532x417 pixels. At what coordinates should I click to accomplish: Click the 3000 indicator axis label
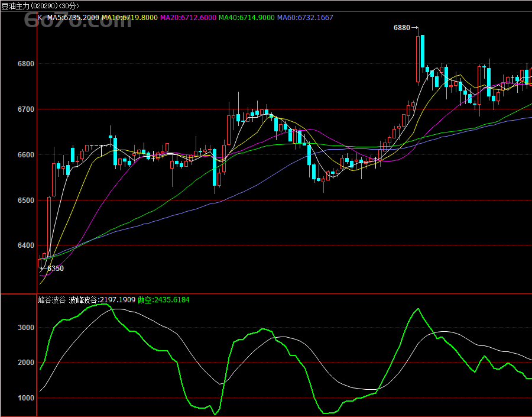[x=25, y=328]
